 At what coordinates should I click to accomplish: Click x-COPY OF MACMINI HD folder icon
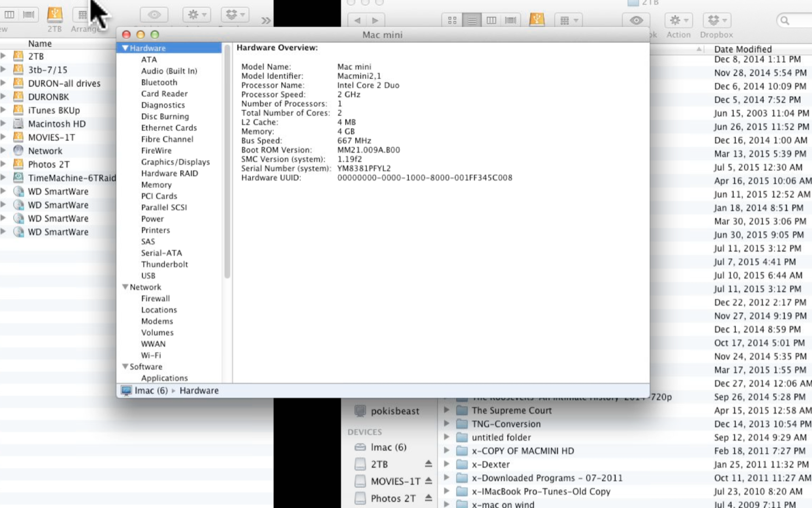point(462,451)
